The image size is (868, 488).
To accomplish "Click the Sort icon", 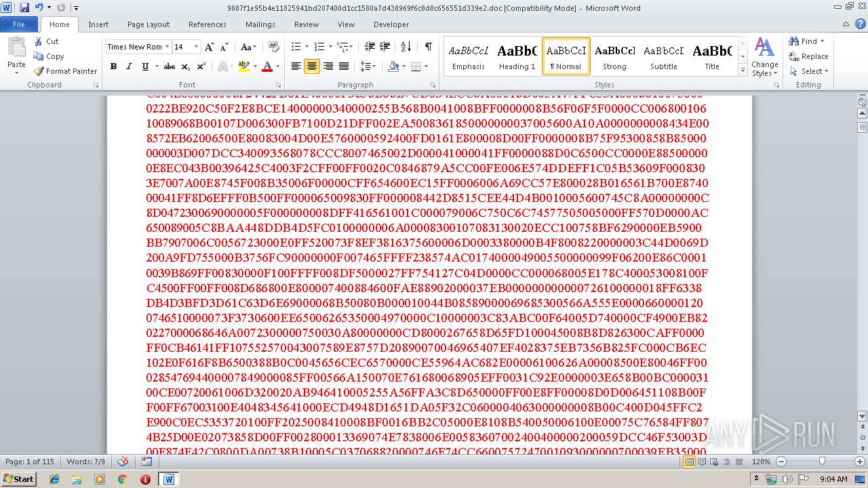I will pos(406,47).
